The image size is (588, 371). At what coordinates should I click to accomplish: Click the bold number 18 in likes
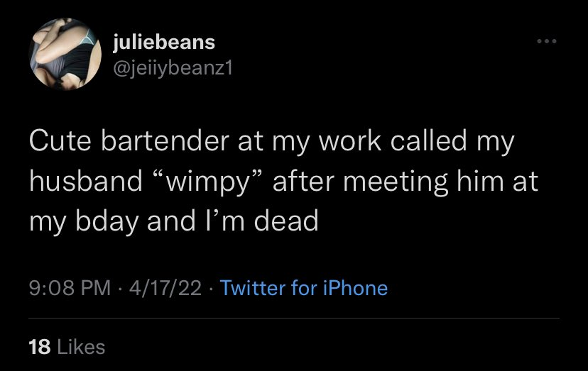coord(39,347)
